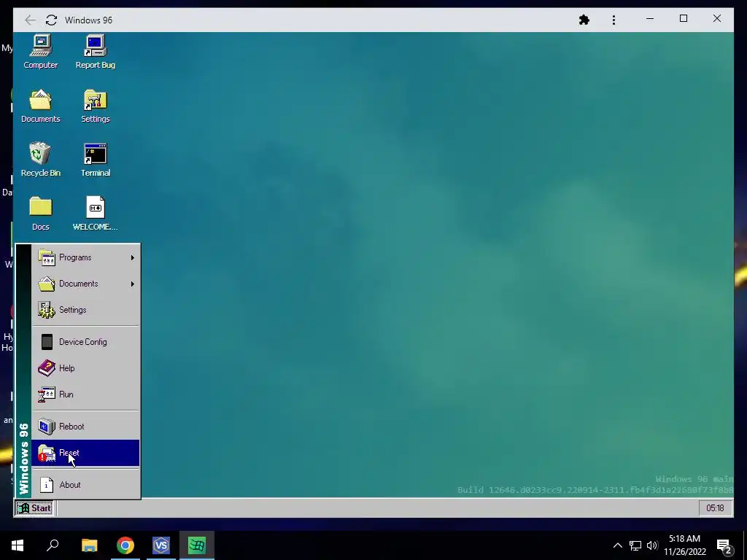Image resolution: width=747 pixels, height=560 pixels.
Task: Open Programs in the Start menu
Action: tap(86, 257)
